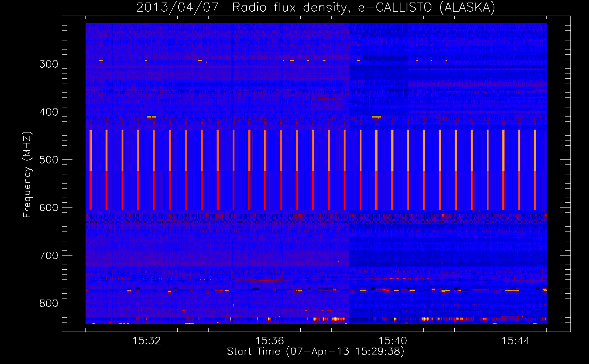
Task: Click the '400' frequency axis label
Action: click(49, 112)
